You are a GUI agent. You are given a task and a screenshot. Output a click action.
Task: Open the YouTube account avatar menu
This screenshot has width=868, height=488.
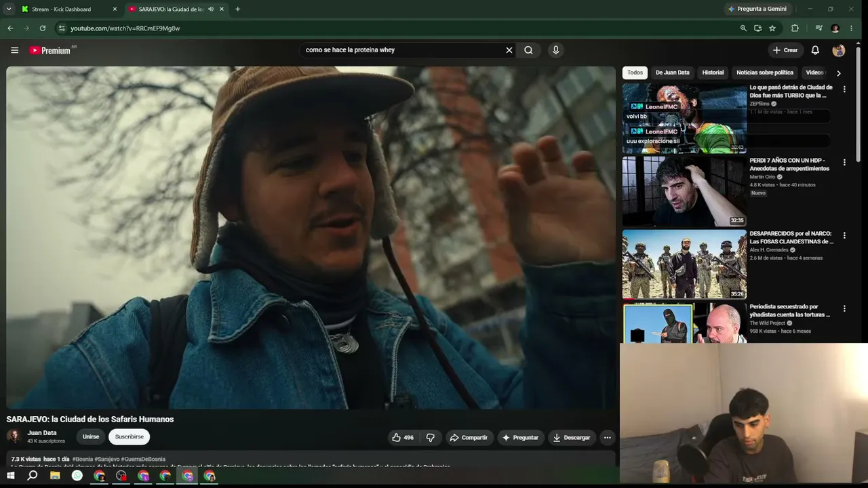(838, 50)
